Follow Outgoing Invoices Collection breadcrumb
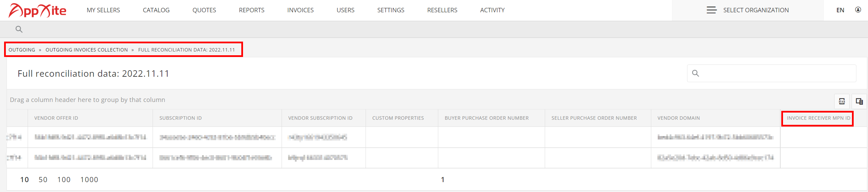Screen dimensions: 868x192 [x=87, y=50]
